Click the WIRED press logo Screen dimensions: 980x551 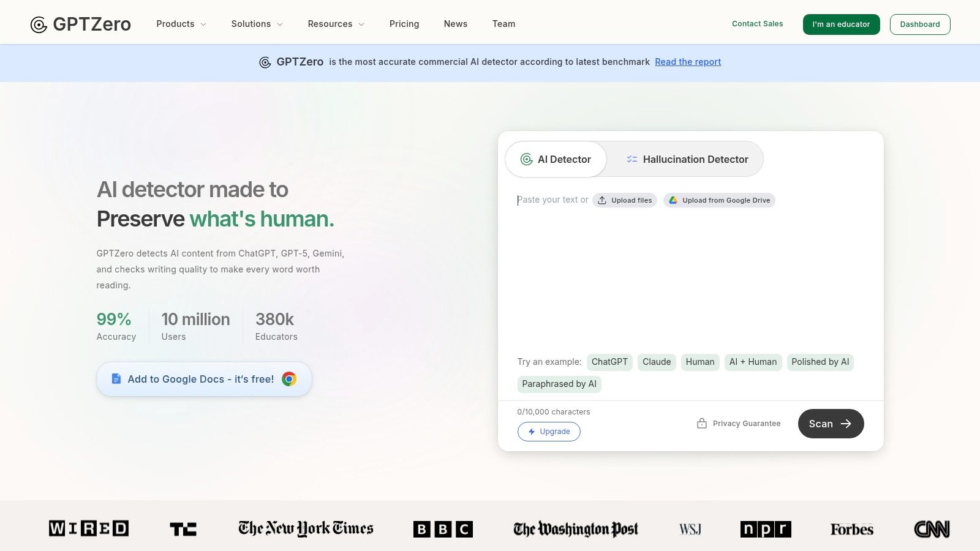click(x=89, y=528)
